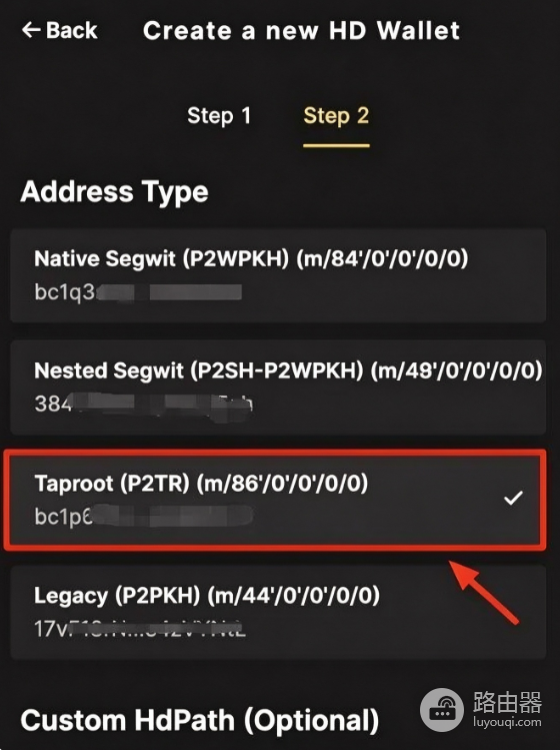Viewport: 560px width, 750px height.
Task: Select the Step 2 tab
Action: coord(336,116)
